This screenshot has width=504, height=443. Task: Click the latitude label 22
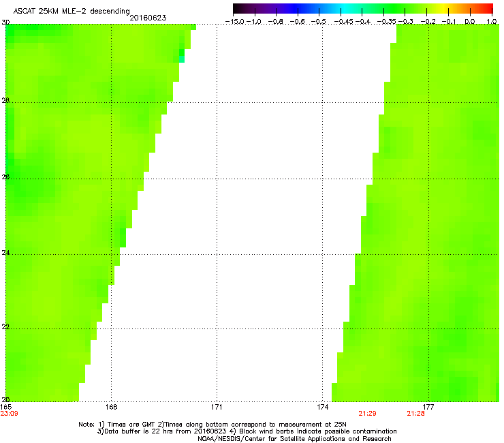pyautogui.click(x=5, y=326)
